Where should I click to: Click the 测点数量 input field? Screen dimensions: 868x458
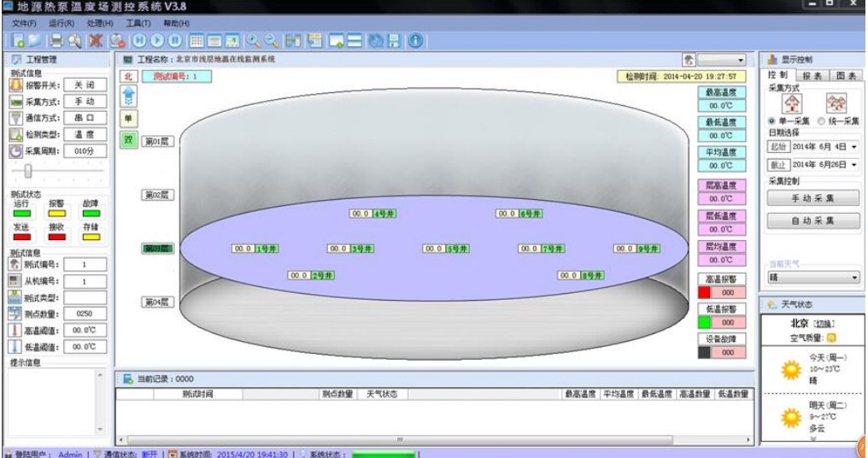pos(85,314)
